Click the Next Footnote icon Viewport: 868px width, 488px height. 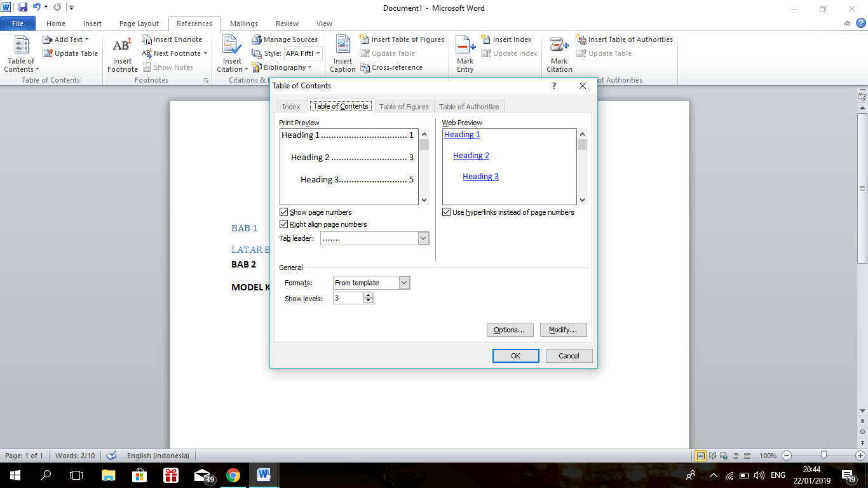pos(147,53)
